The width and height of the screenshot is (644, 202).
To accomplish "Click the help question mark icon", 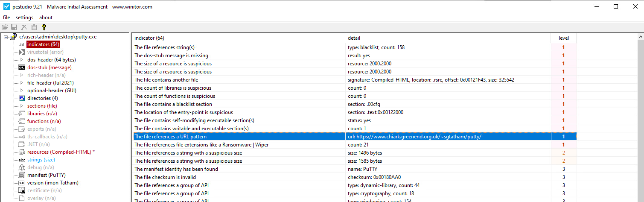I will point(44,27).
